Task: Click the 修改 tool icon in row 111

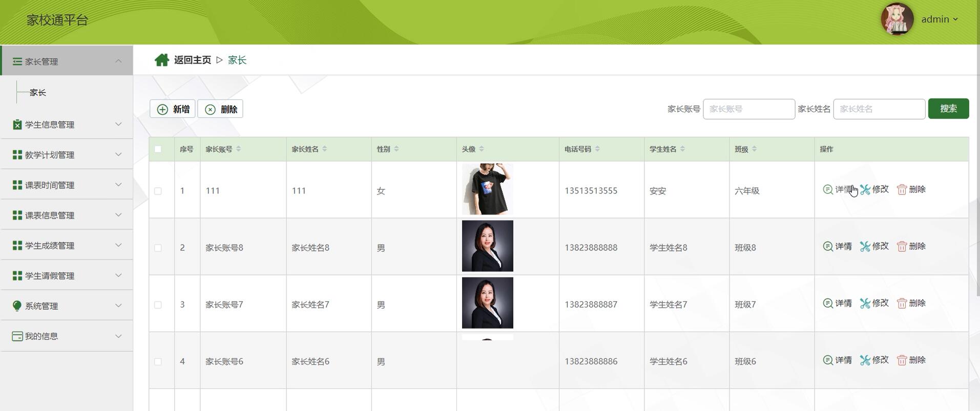Action: (865, 189)
